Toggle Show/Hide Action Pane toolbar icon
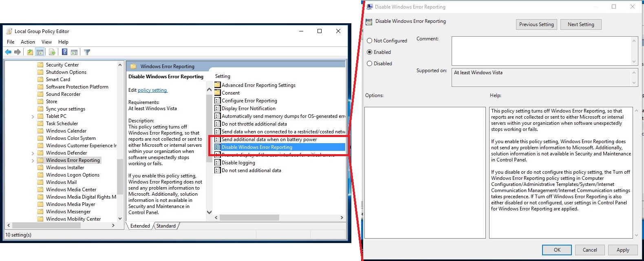 pos(74,52)
